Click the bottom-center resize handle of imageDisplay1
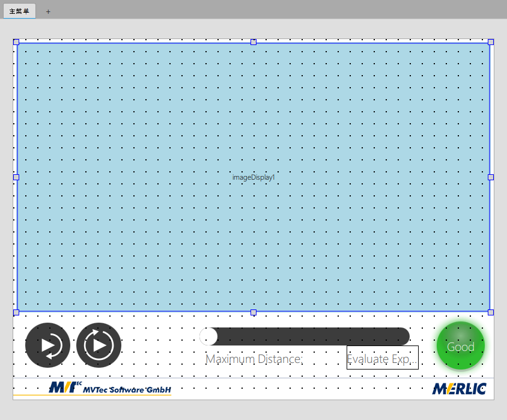The height and width of the screenshot is (420, 507). pyautogui.click(x=253, y=312)
